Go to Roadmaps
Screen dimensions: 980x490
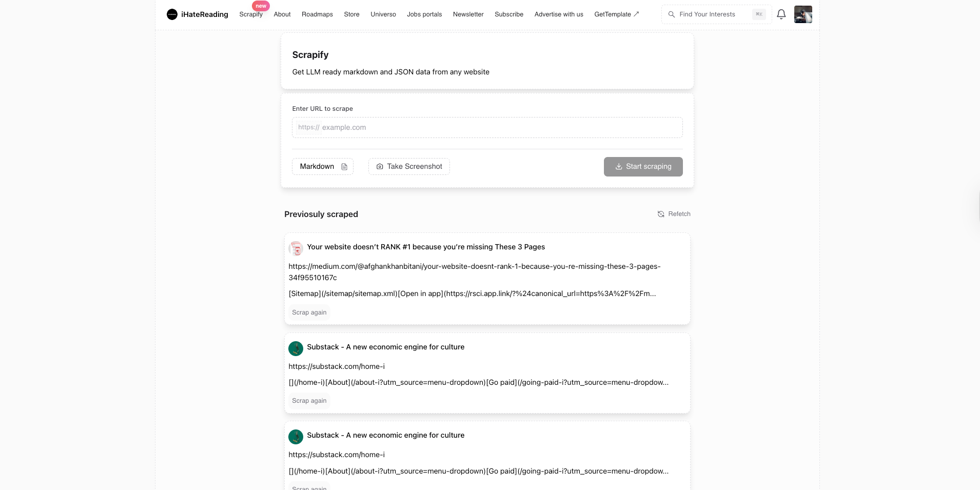tap(317, 14)
